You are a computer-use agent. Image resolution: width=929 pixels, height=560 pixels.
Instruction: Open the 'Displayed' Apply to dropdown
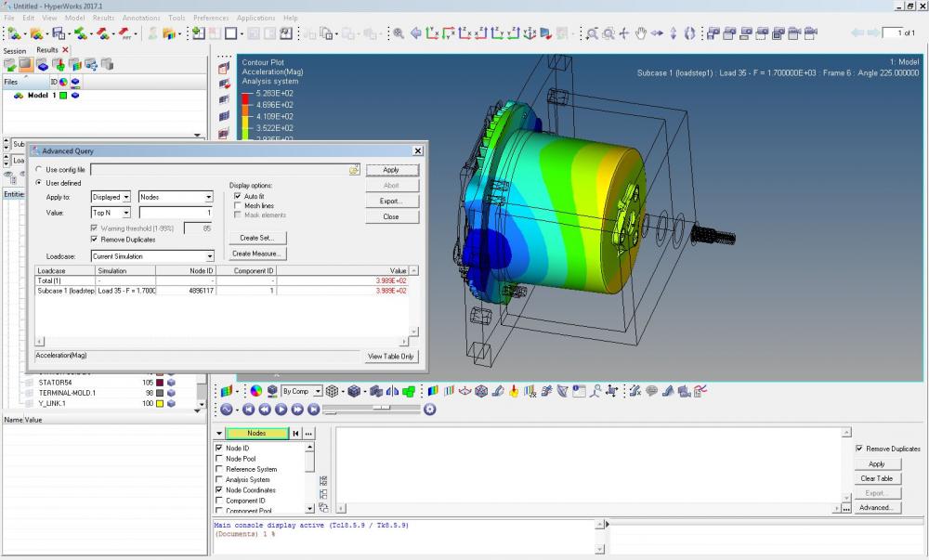point(111,197)
